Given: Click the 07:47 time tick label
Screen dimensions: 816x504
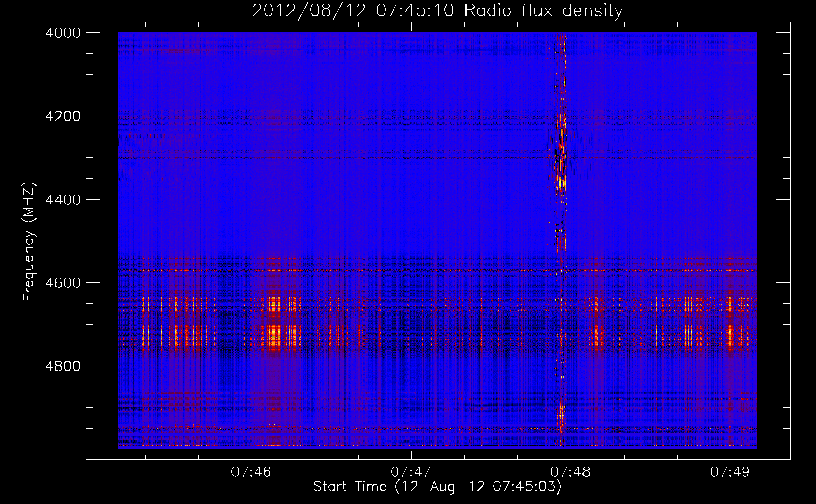Looking at the screenshot, I should point(411,472).
